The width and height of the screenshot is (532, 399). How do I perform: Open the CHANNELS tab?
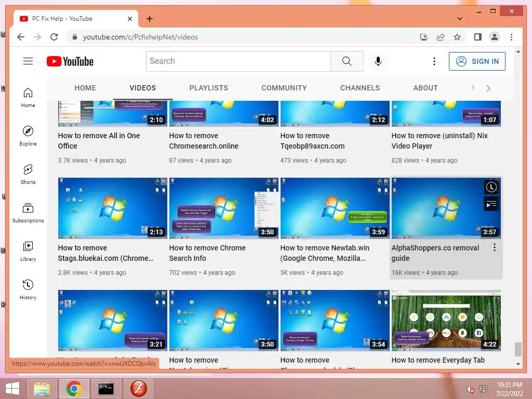(x=360, y=88)
